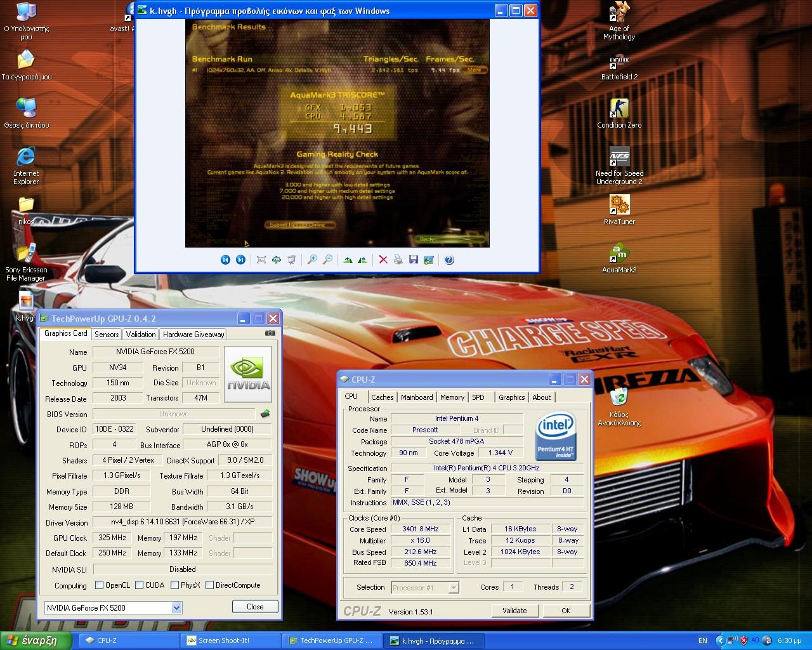Click the Validate button in CPU-Z
This screenshot has height=650, width=812.
(x=514, y=611)
